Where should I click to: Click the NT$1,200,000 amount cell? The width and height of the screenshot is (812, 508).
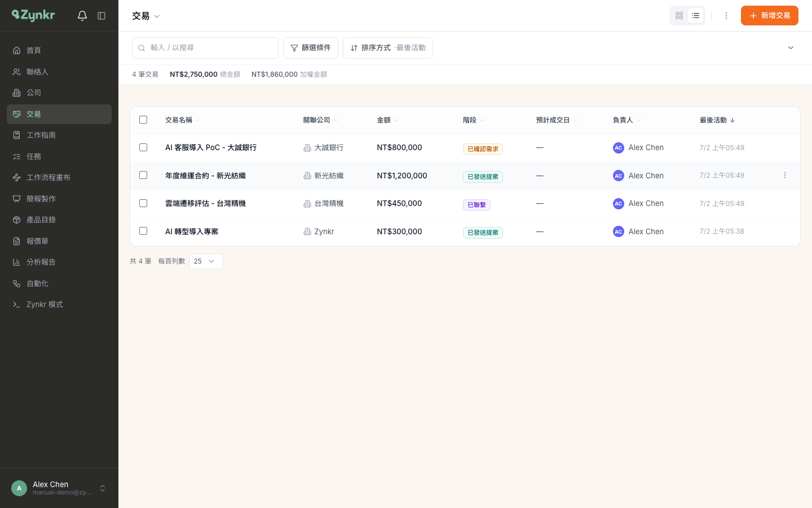pos(402,176)
